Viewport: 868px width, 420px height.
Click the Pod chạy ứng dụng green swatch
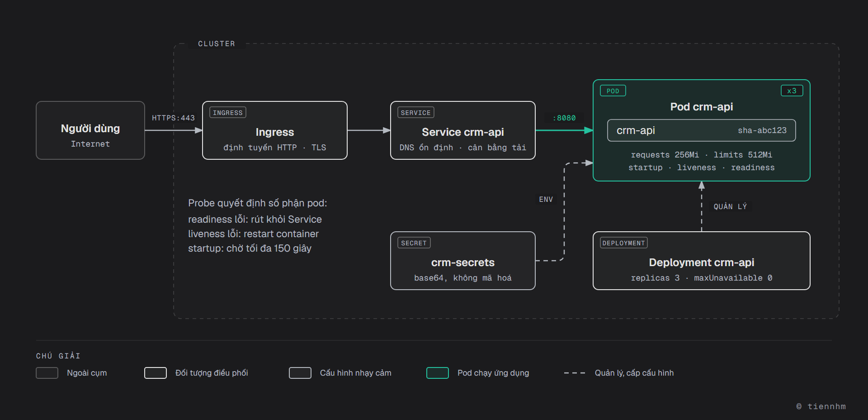pyautogui.click(x=438, y=373)
